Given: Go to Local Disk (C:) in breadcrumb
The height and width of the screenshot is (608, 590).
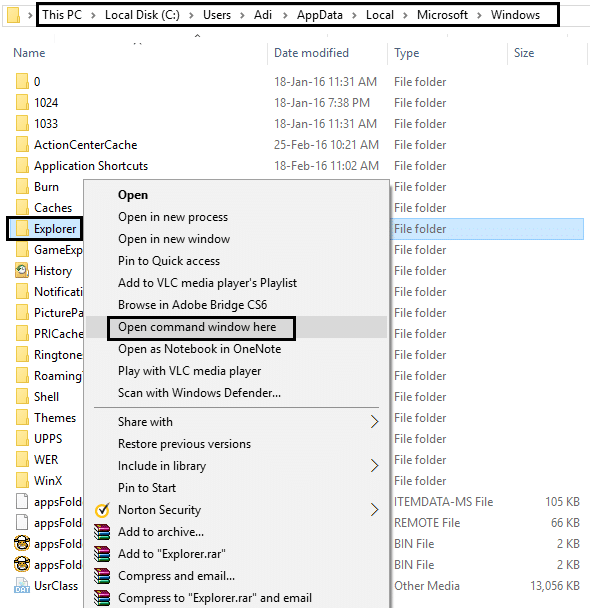Looking at the screenshot, I should click(x=142, y=15).
